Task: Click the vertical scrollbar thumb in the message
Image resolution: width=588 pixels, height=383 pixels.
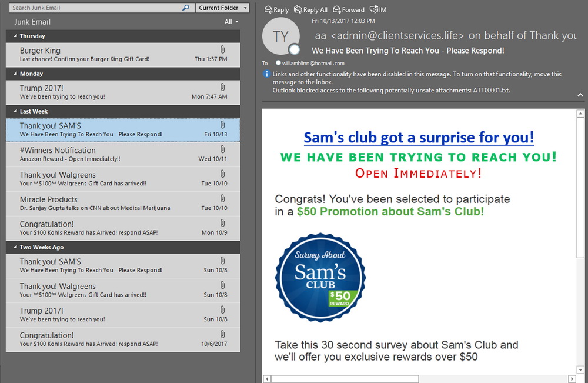Action: click(580, 188)
